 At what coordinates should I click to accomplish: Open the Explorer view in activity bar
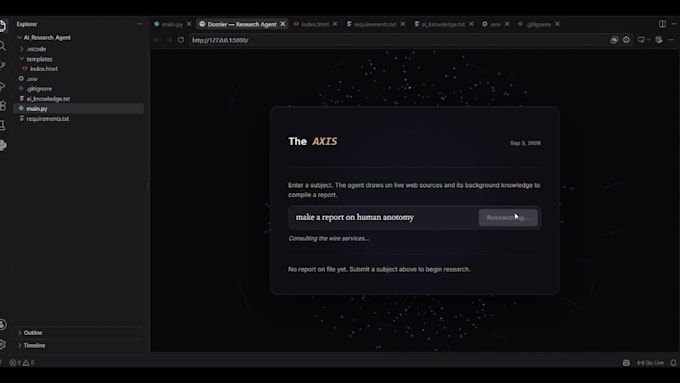[x=3, y=26]
